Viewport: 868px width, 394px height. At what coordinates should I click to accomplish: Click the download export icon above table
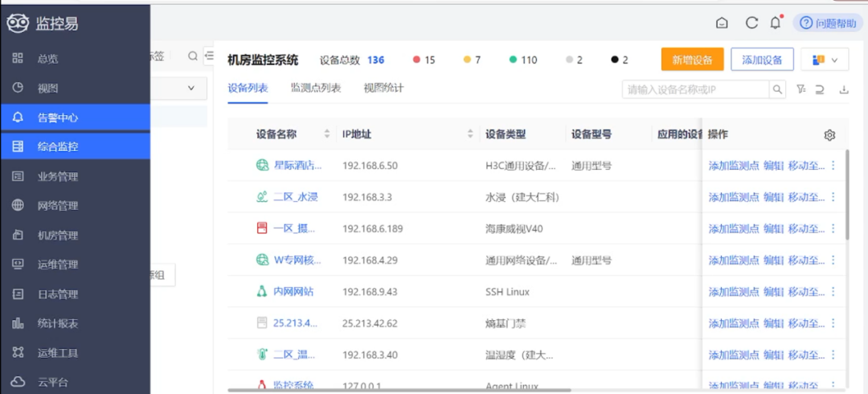pos(844,89)
